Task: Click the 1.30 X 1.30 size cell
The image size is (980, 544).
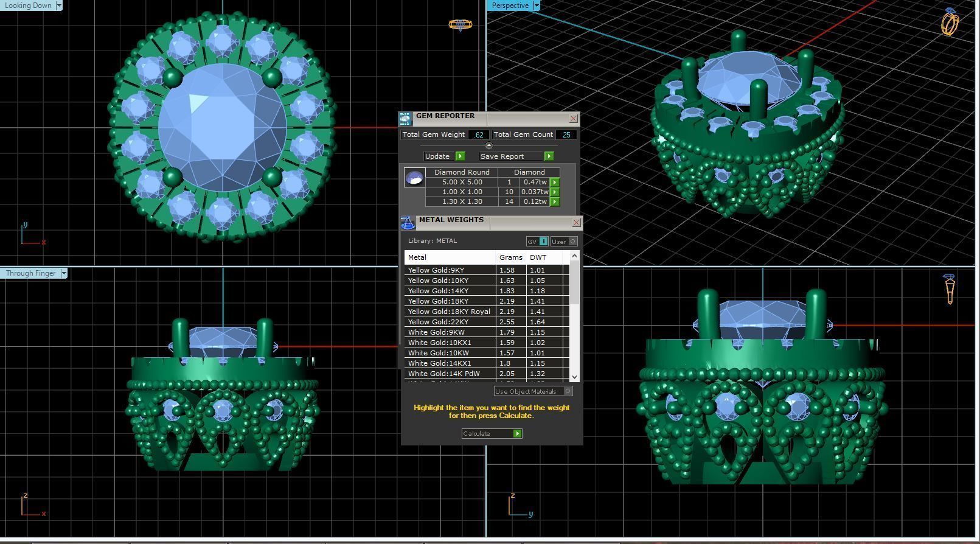Action: (x=462, y=201)
